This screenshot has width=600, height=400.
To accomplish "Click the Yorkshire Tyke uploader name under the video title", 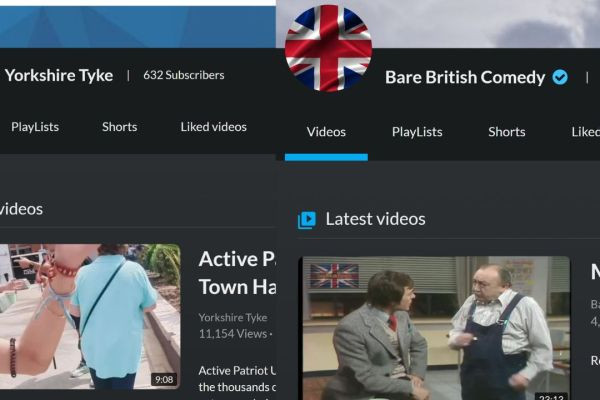I will click(x=233, y=318).
